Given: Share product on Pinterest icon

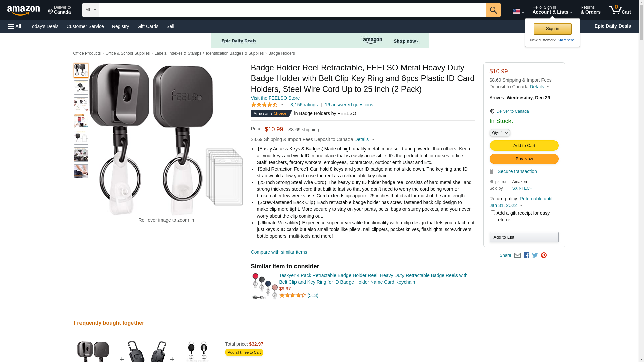Looking at the screenshot, I should point(544,255).
